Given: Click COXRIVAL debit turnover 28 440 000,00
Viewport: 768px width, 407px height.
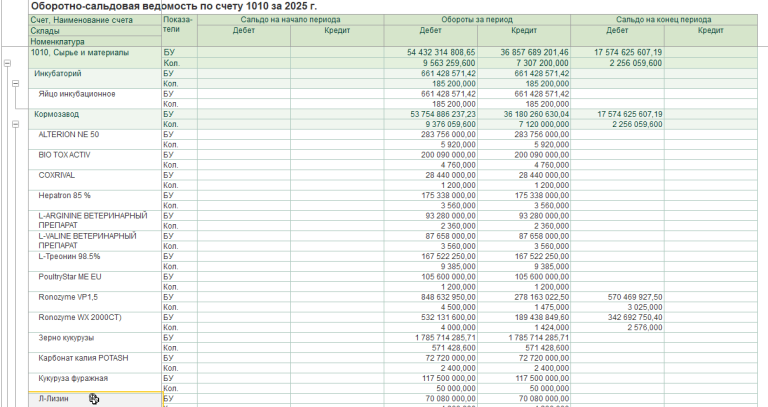Looking at the screenshot, I should tap(450, 175).
